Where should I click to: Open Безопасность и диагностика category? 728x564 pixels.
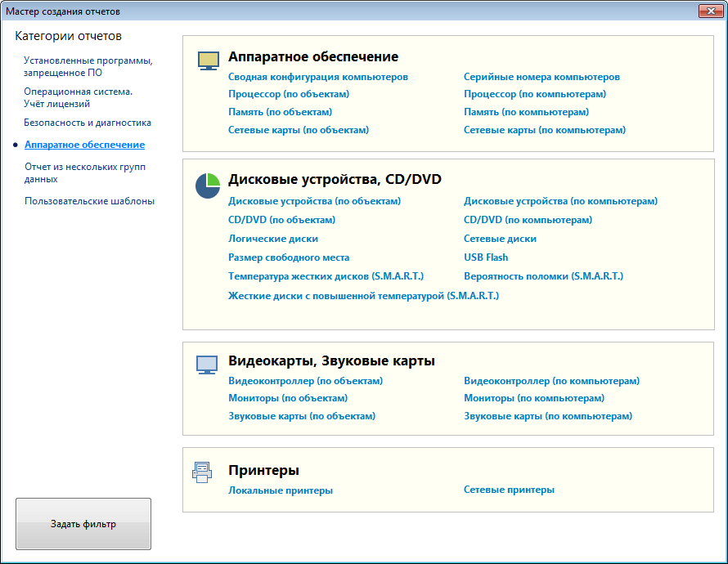point(88,123)
